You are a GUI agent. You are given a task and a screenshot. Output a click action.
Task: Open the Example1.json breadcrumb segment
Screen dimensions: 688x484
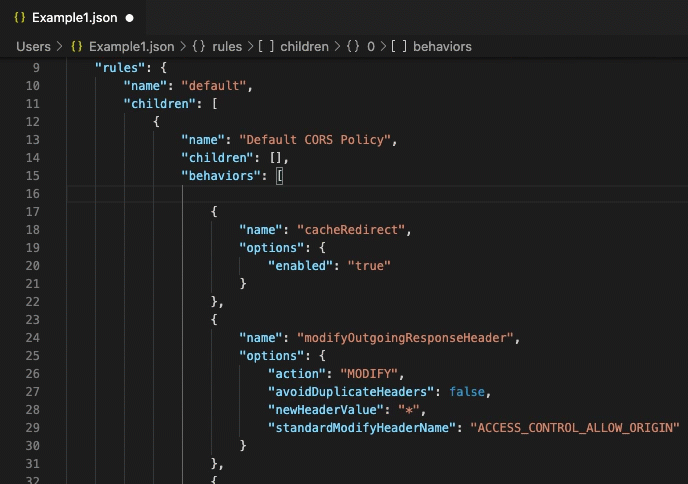pos(132,47)
